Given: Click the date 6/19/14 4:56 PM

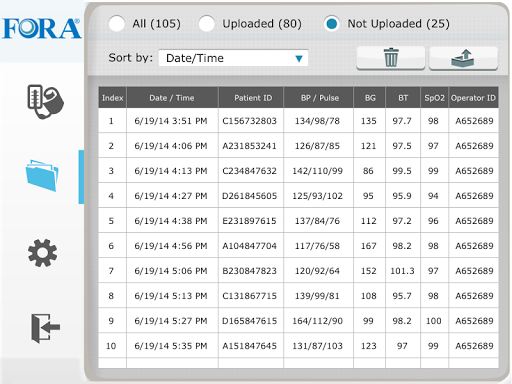Looking at the screenshot, I should pos(171,246).
